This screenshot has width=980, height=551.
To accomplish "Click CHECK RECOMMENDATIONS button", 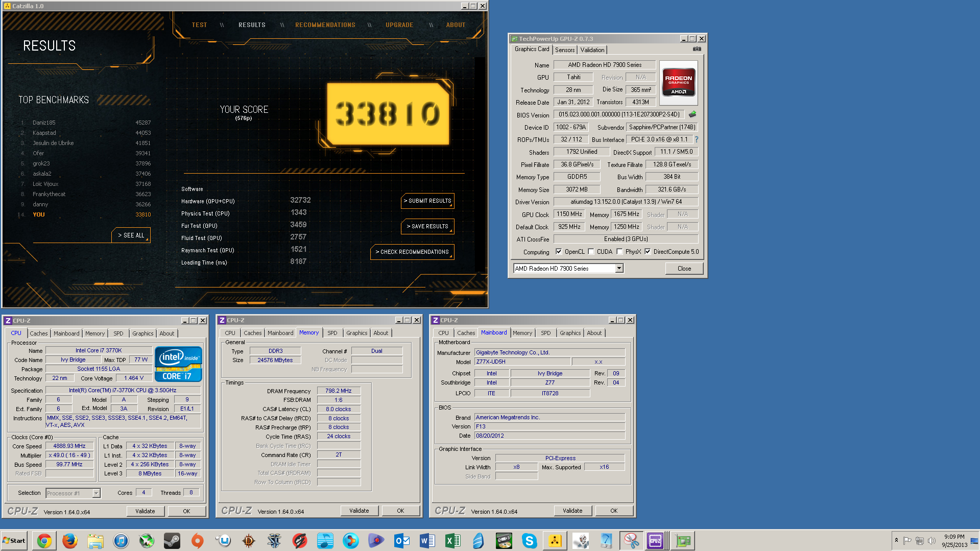I will [x=412, y=252].
